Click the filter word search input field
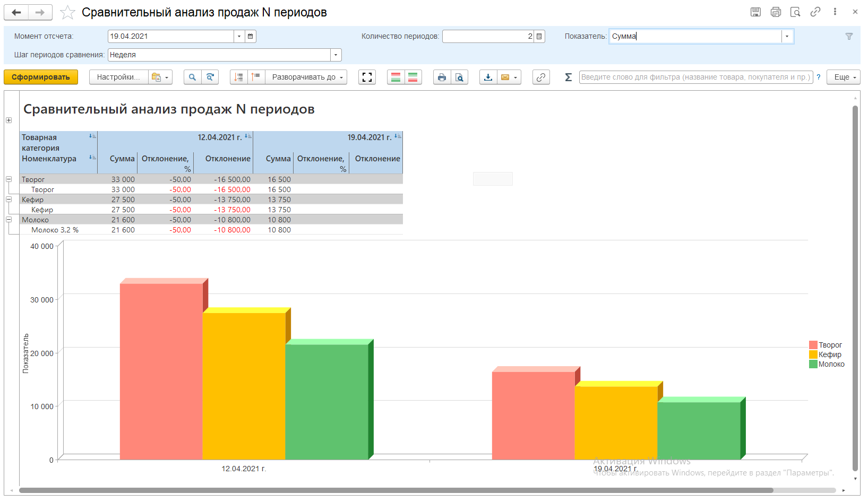Image resolution: width=868 pixels, height=502 pixels. point(695,77)
